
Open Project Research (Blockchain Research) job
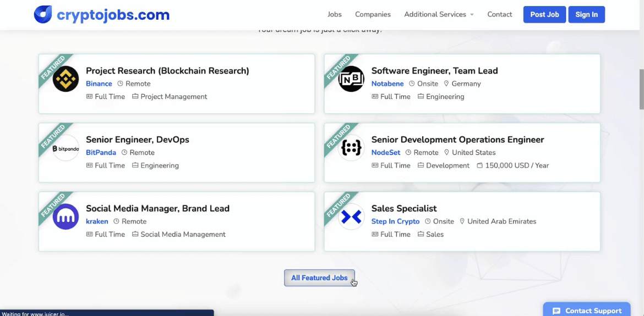167,70
